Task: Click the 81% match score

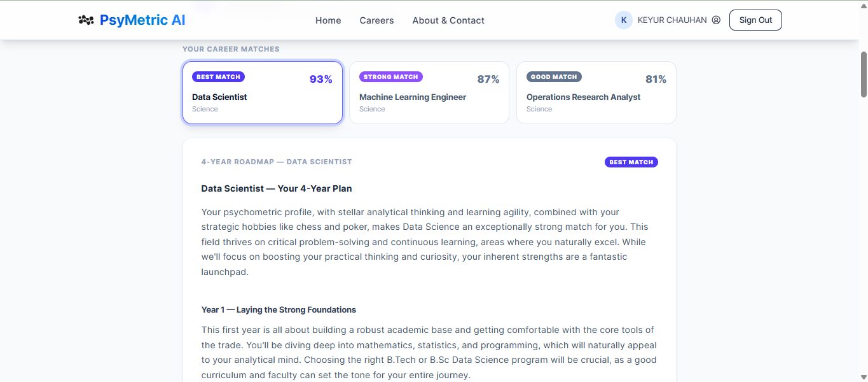Action: (656, 80)
